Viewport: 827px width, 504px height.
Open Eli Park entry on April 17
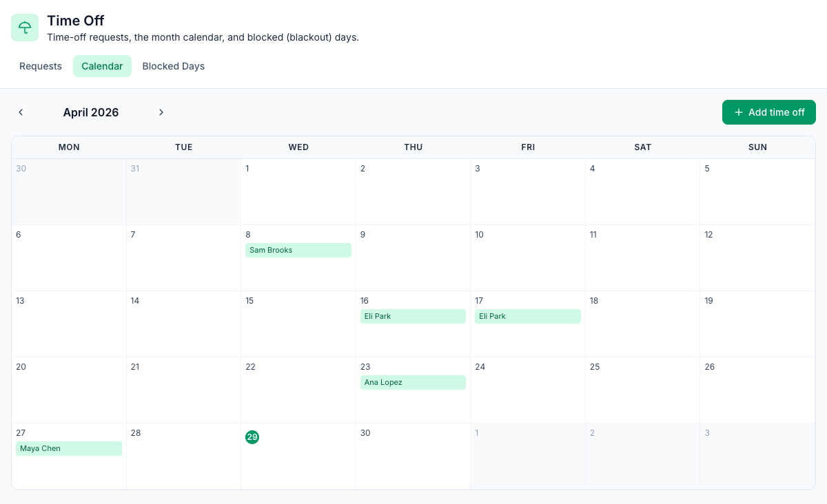pos(528,316)
